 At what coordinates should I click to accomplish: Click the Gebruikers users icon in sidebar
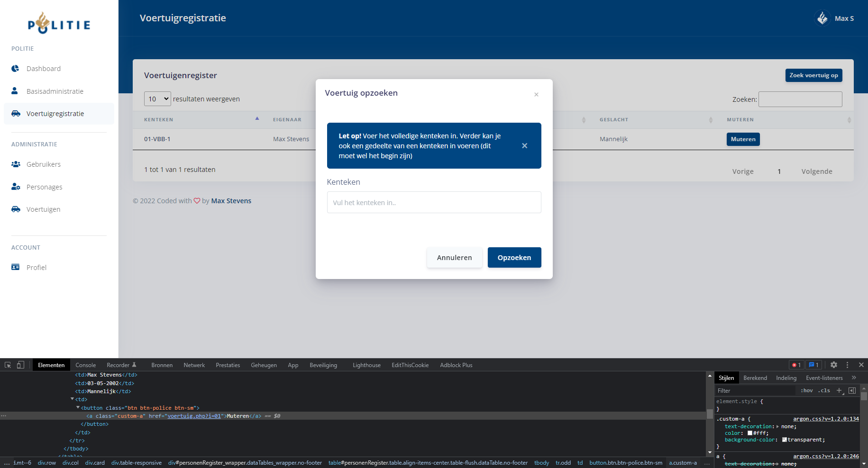click(16, 164)
